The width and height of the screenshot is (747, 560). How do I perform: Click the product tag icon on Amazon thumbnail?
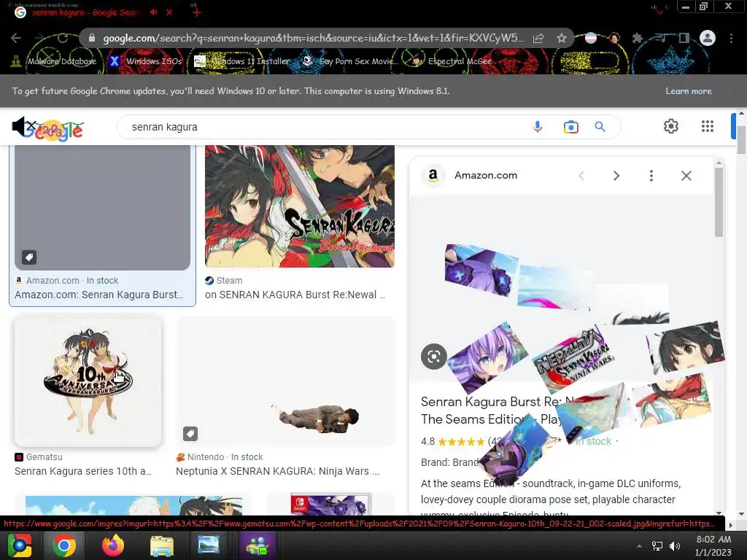(29, 257)
